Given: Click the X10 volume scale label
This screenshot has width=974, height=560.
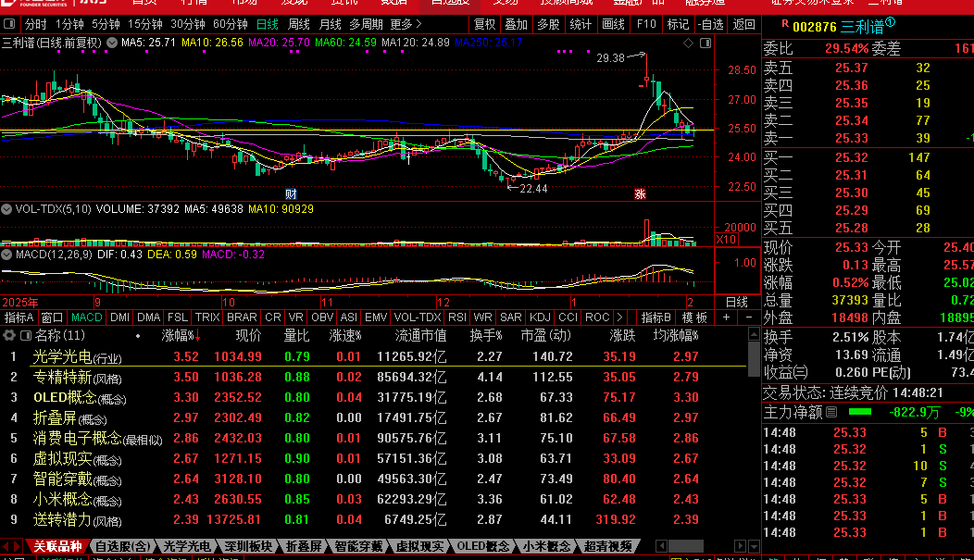Looking at the screenshot, I should (726, 240).
